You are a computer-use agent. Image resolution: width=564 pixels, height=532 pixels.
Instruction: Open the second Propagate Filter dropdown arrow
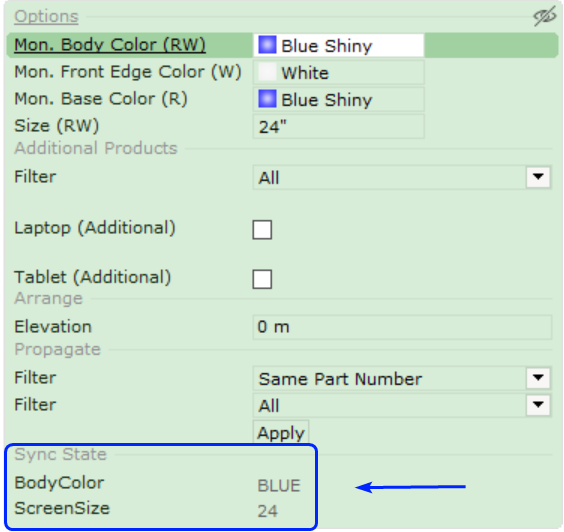tap(538, 405)
